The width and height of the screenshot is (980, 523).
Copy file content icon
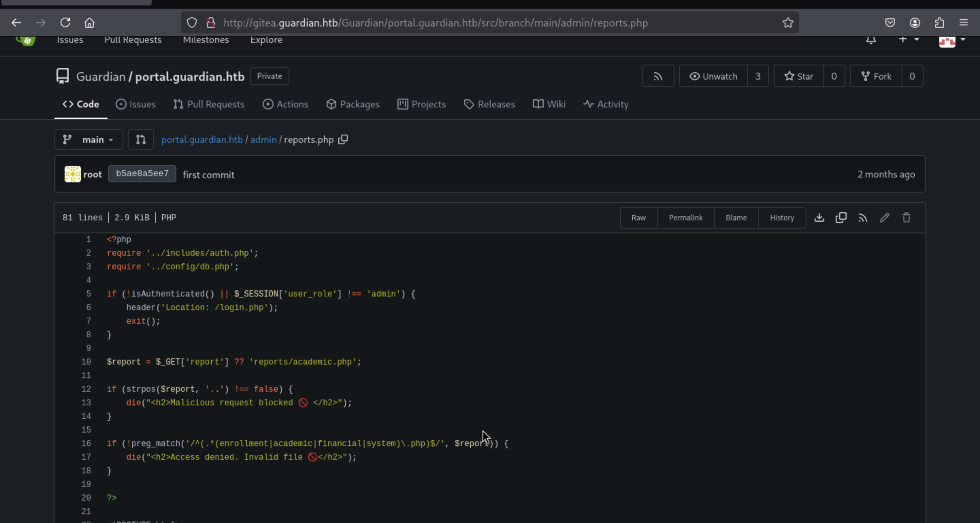click(841, 218)
